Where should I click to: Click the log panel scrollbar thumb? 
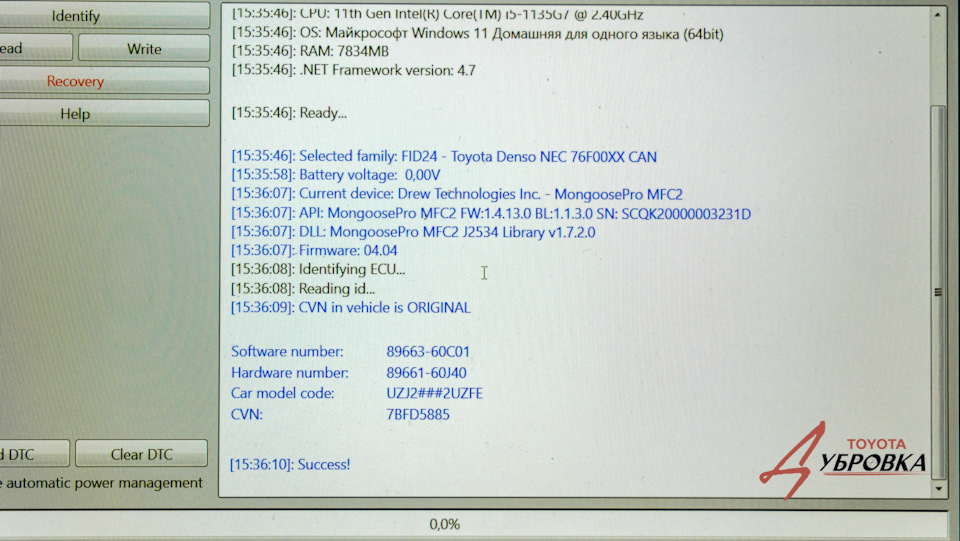(938, 292)
